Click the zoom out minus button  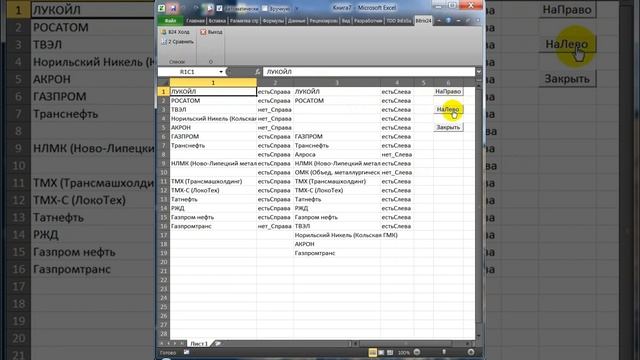[417, 352]
